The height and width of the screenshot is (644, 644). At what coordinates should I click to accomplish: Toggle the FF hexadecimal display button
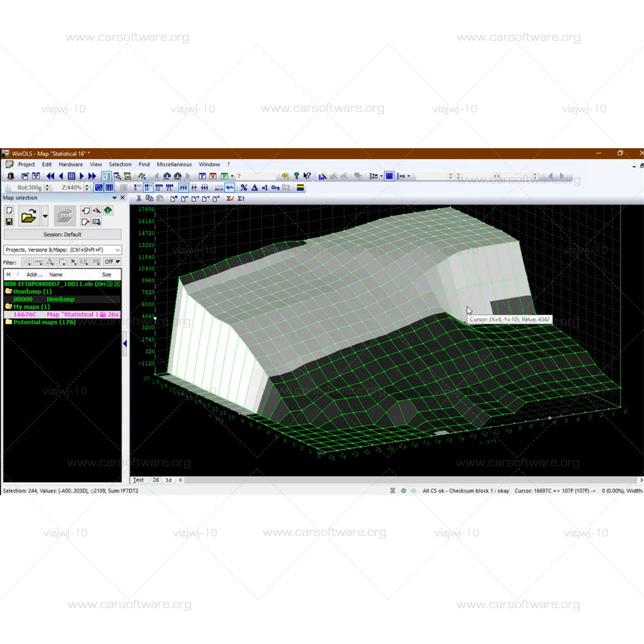click(194, 187)
